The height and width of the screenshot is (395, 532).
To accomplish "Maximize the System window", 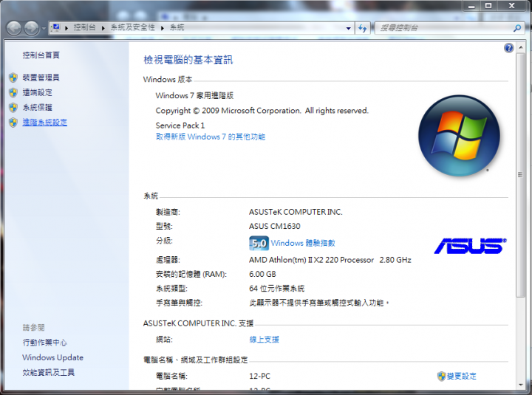I will 488,6.
